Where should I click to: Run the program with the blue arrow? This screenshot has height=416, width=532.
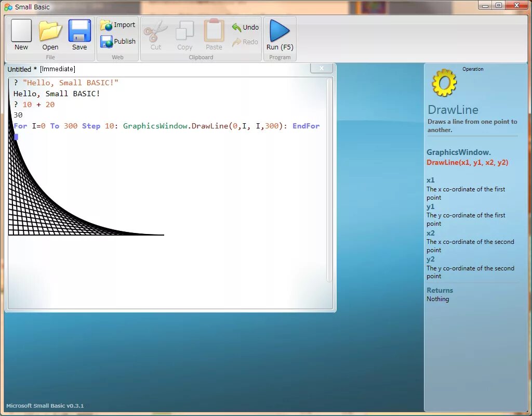tap(280, 35)
